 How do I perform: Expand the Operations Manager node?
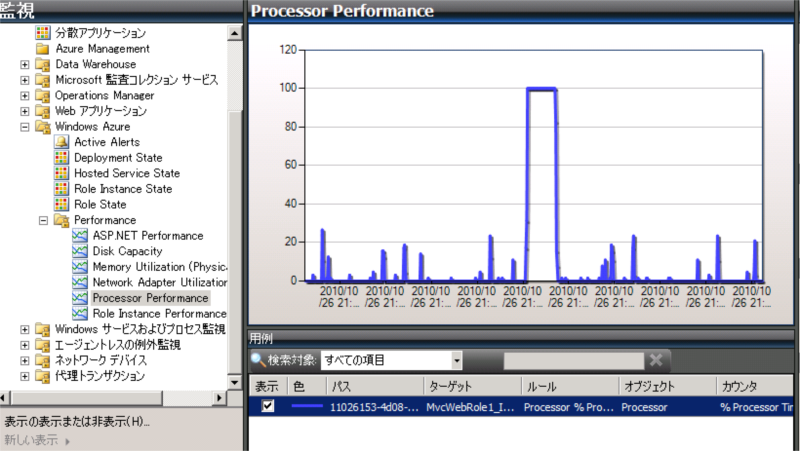coord(24,95)
